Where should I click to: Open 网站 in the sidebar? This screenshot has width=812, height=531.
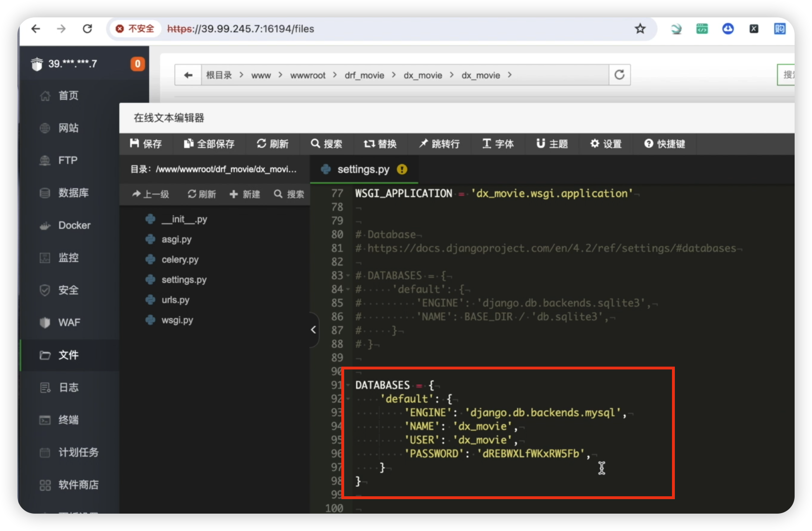(68, 128)
